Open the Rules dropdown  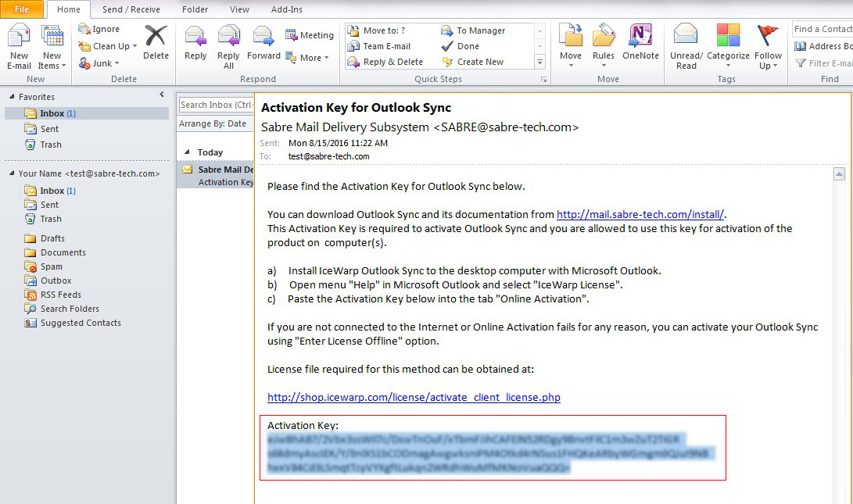pos(604,47)
